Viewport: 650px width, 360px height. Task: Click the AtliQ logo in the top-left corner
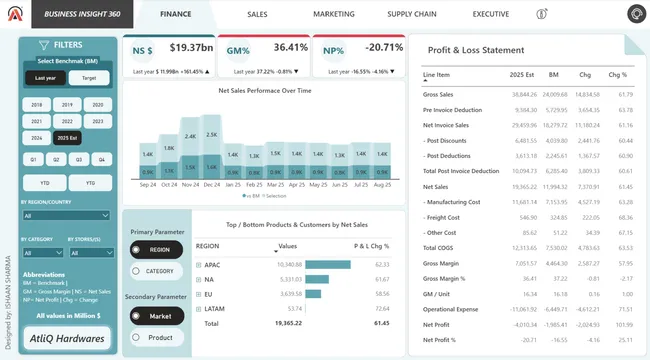tap(15, 14)
